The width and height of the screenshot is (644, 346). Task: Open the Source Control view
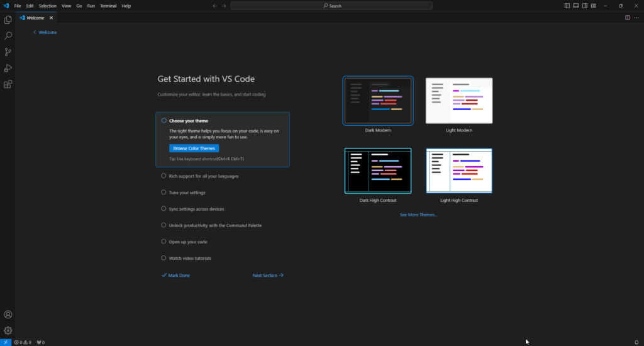[x=8, y=52]
